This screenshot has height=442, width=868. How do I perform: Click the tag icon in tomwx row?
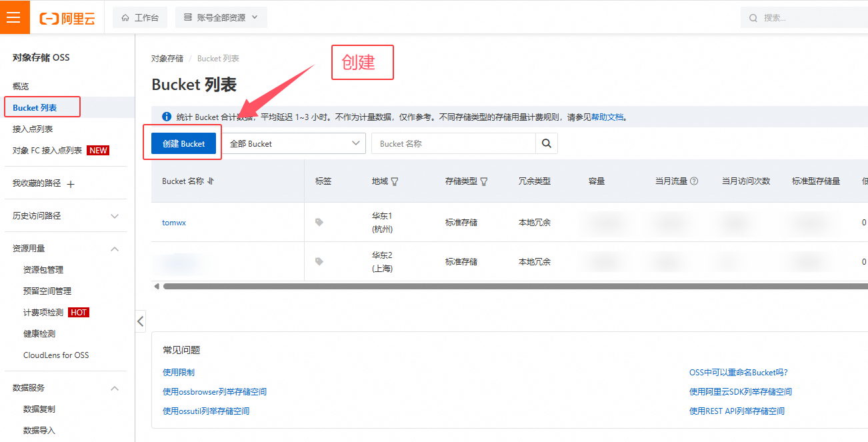click(x=319, y=223)
